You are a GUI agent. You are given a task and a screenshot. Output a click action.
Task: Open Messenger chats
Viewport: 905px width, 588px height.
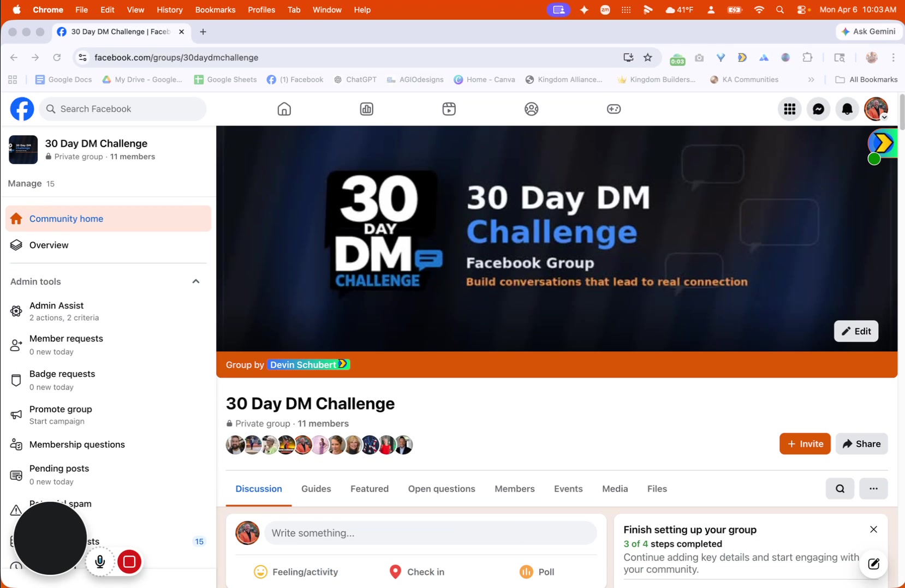(x=819, y=109)
